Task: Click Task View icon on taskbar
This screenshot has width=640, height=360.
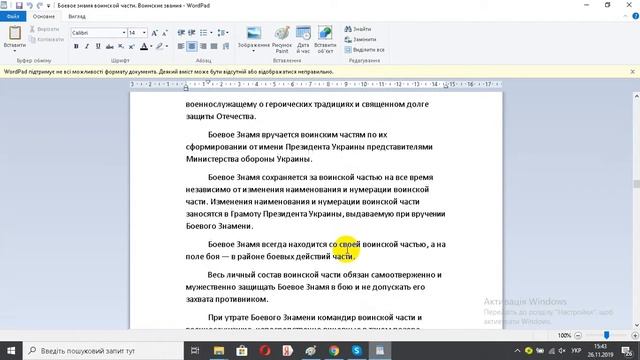Action: [195, 351]
